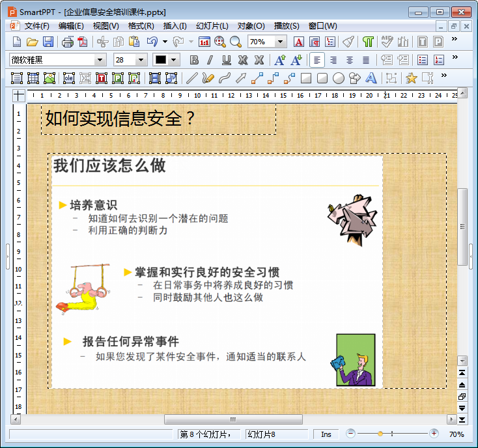
Task: Toggle right text alignment
Action: click(x=333, y=60)
